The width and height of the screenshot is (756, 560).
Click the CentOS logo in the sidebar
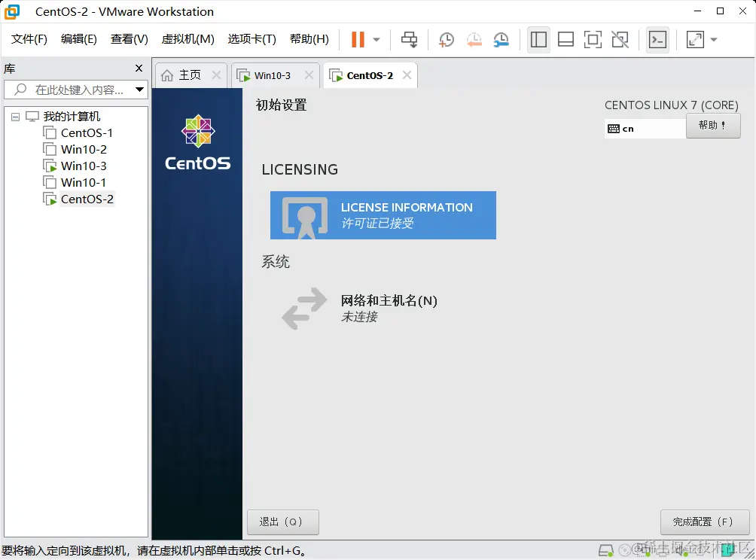[198, 143]
